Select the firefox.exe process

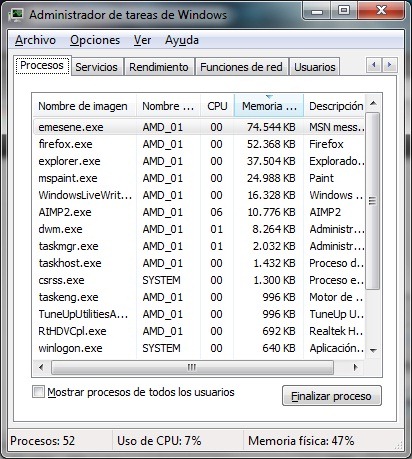(x=199, y=144)
